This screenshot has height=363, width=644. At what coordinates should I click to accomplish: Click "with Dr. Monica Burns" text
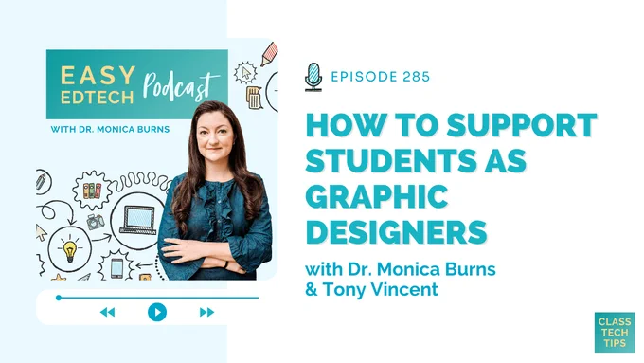pyautogui.click(x=401, y=269)
